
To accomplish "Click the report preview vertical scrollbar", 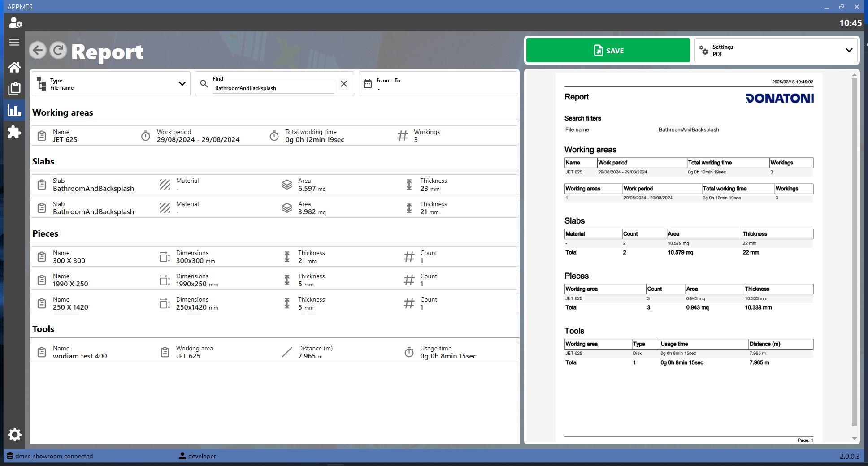I will pyautogui.click(x=854, y=252).
